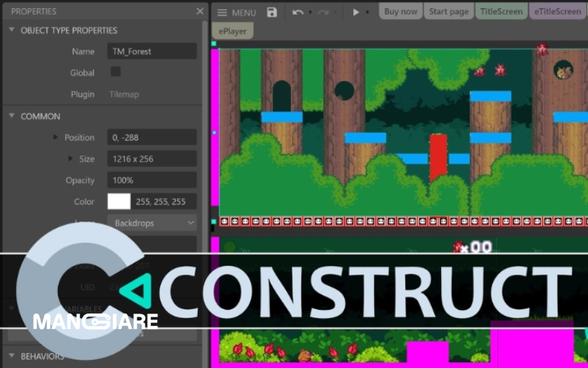Viewport: 588px width, 368px height.
Task: Edit the Position value 0, -288
Action: (152, 137)
